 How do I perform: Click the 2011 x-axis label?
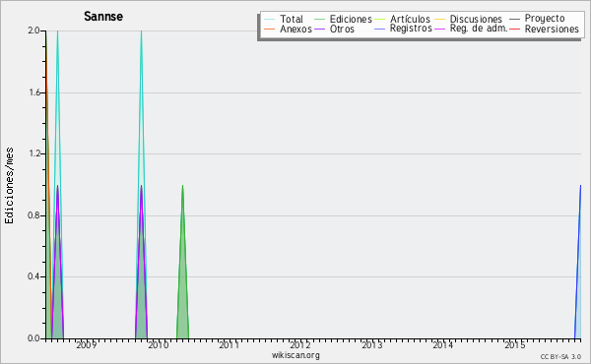[x=230, y=344]
